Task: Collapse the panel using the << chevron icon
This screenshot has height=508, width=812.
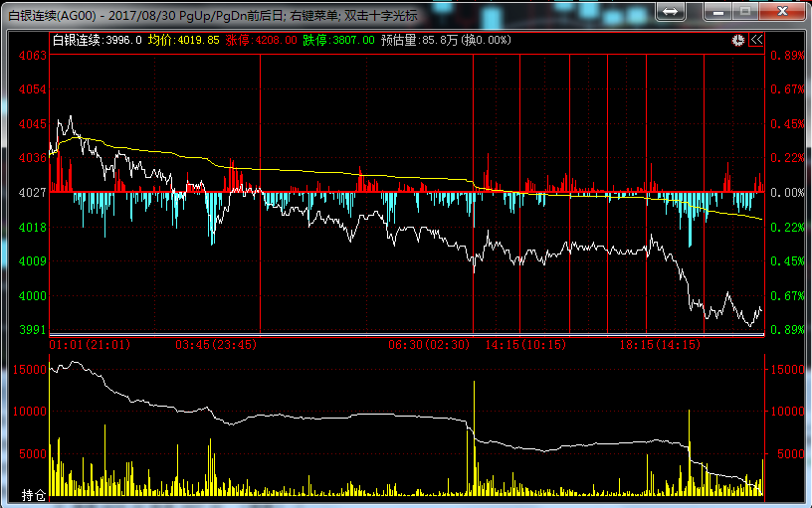Action: (756, 40)
